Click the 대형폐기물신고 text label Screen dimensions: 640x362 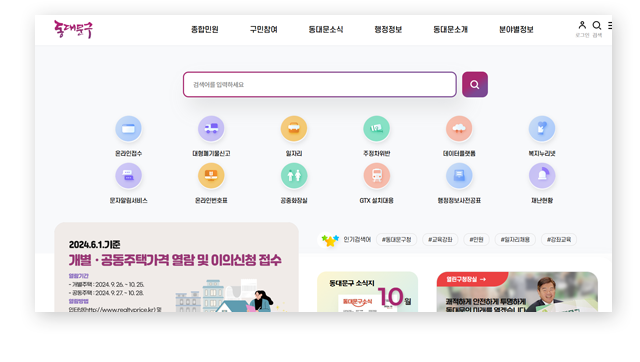[x=211, y=153]
